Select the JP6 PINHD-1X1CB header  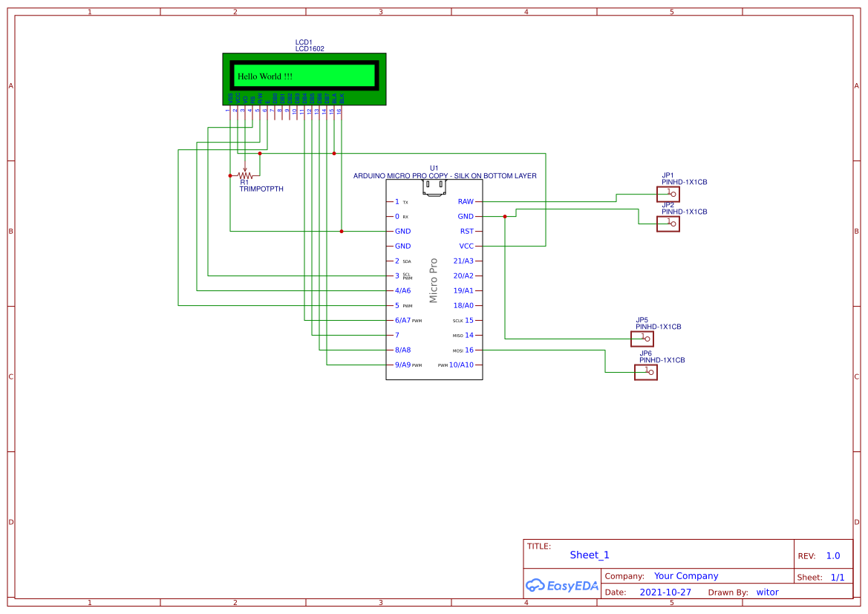[645, 372]
